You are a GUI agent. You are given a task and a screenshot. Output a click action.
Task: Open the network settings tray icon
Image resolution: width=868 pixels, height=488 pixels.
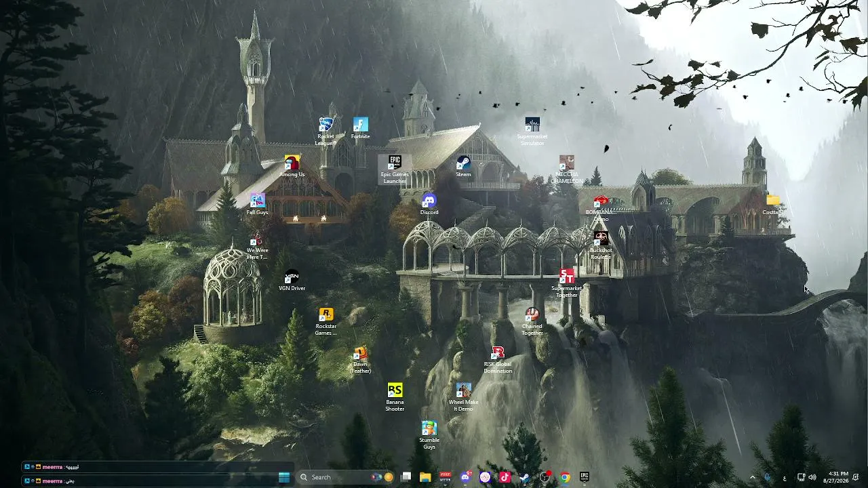click(x=801, y=477)
